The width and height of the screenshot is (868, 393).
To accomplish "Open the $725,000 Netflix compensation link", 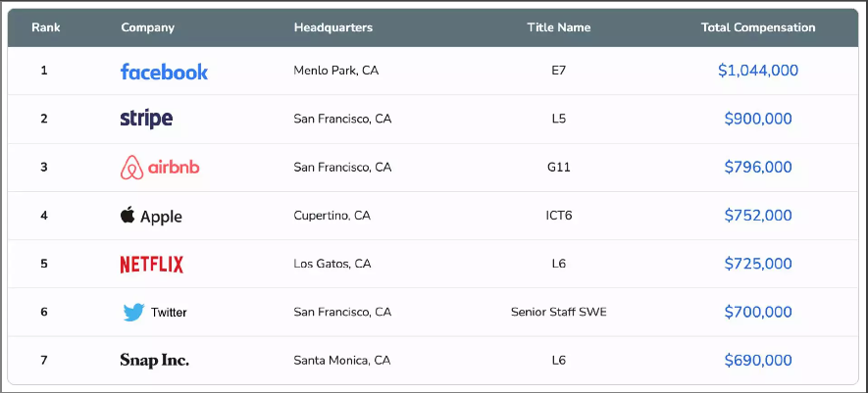I will (x=758, y=264).
